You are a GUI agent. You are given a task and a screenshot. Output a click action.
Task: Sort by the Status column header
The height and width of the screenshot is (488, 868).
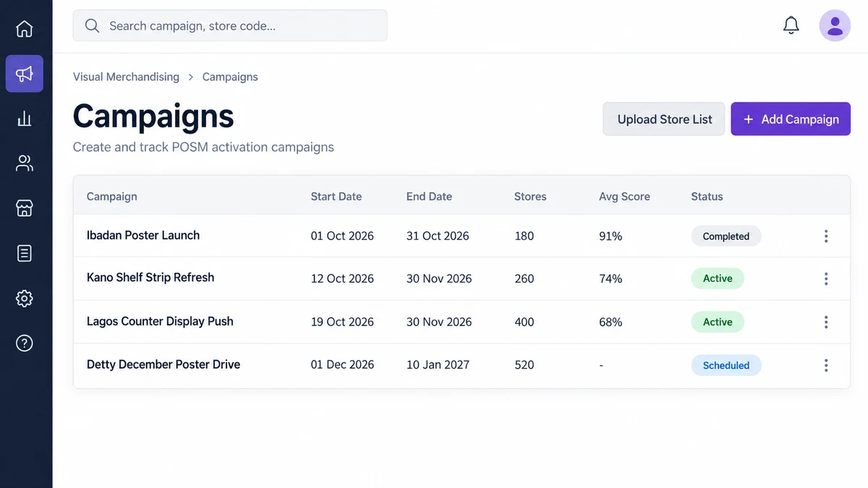pos(707,196)
